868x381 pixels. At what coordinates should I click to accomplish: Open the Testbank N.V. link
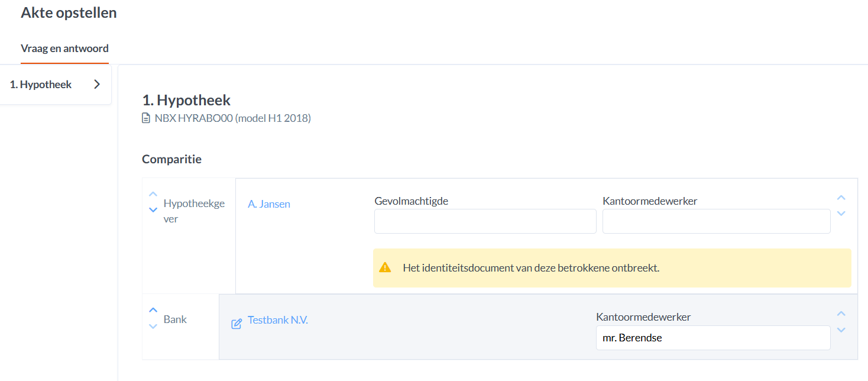277,320
